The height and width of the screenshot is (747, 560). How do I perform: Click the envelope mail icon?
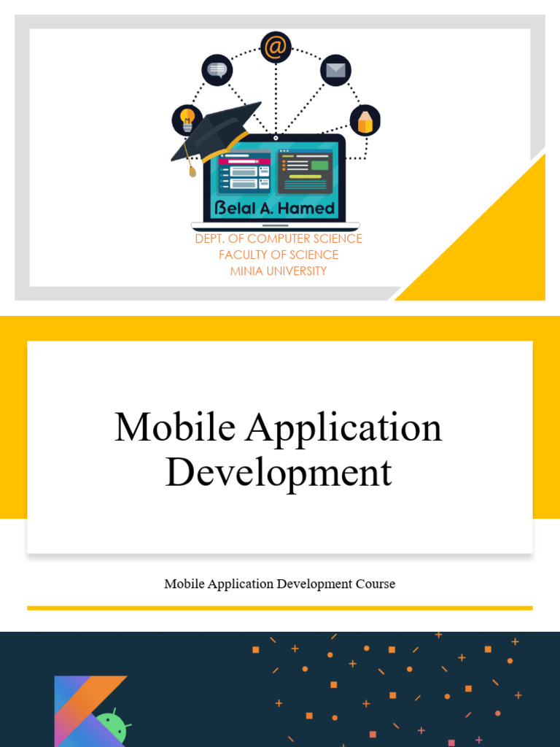click(335, 71)
